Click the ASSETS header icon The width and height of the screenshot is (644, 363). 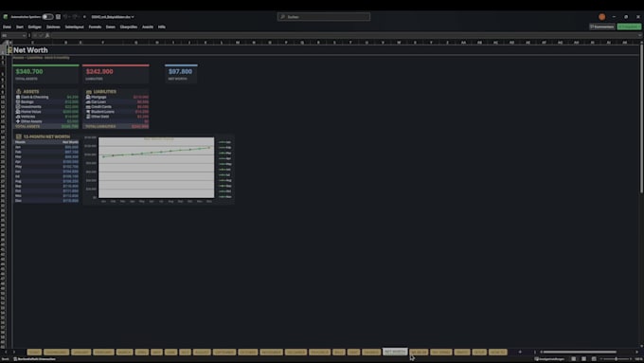click(19, 91)
